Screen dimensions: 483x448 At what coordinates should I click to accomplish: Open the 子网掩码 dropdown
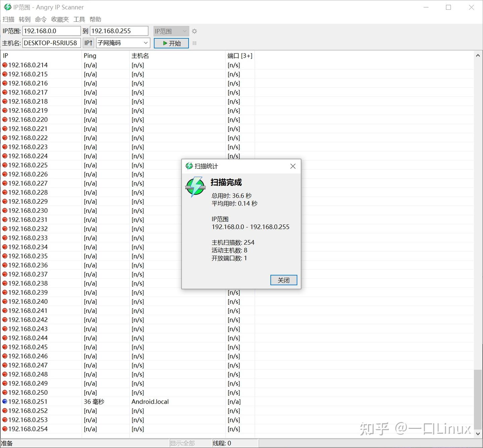pyautogui.click(x=123, y=43)
